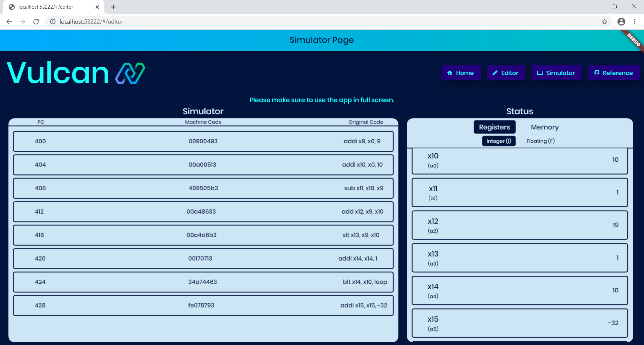This screenshot has width=644, height=345.
Task: Click machine code 34a74463
Action: (202, 282)
